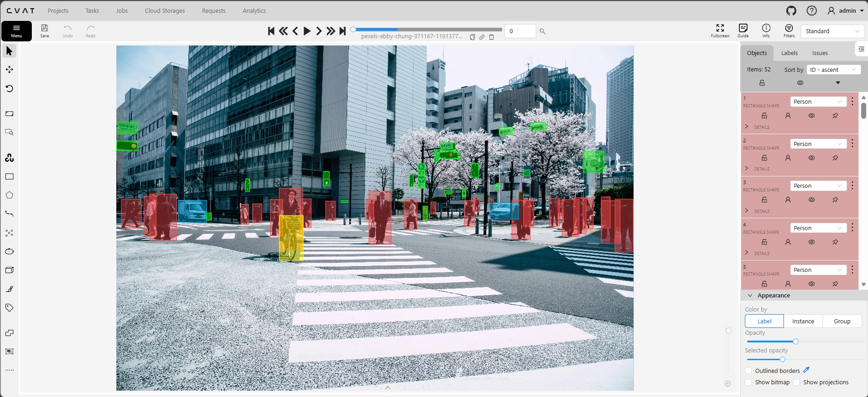Image resolution: width=868 pixels, height=397 pixels.
Task: Open the main Menu button
Action: point(16,31)
